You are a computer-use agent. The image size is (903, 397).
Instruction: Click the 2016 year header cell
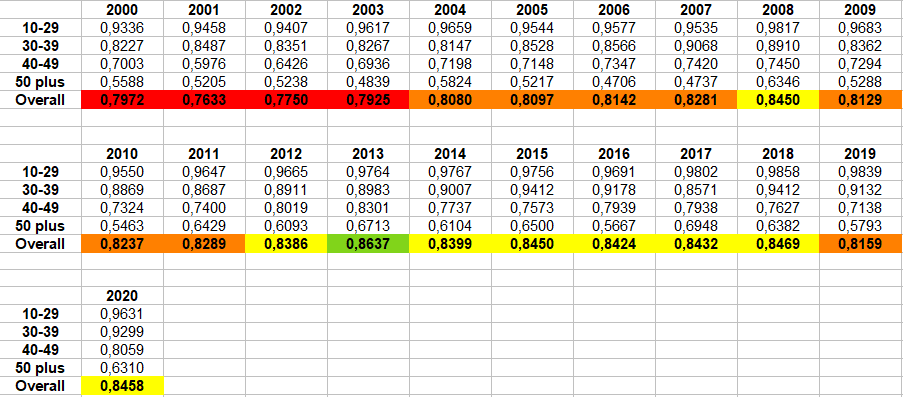tap(614, 154)
